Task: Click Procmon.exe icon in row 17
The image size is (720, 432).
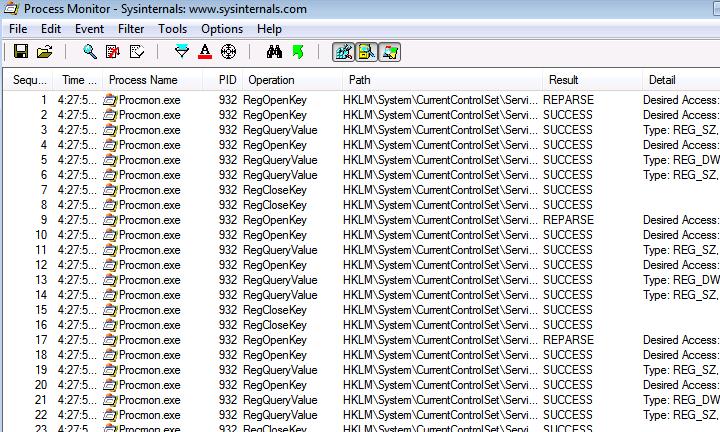Action: pyautogui.click(x=110, y=340)
